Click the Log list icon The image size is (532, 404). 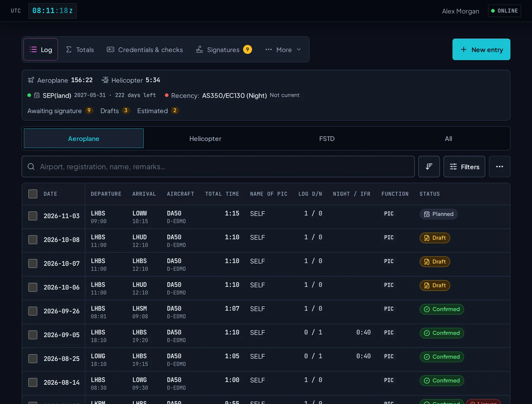33,49
